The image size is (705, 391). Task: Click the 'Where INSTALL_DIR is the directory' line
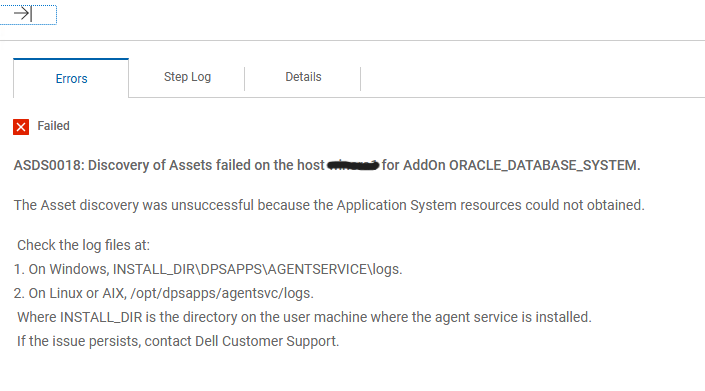click(304, 317)
